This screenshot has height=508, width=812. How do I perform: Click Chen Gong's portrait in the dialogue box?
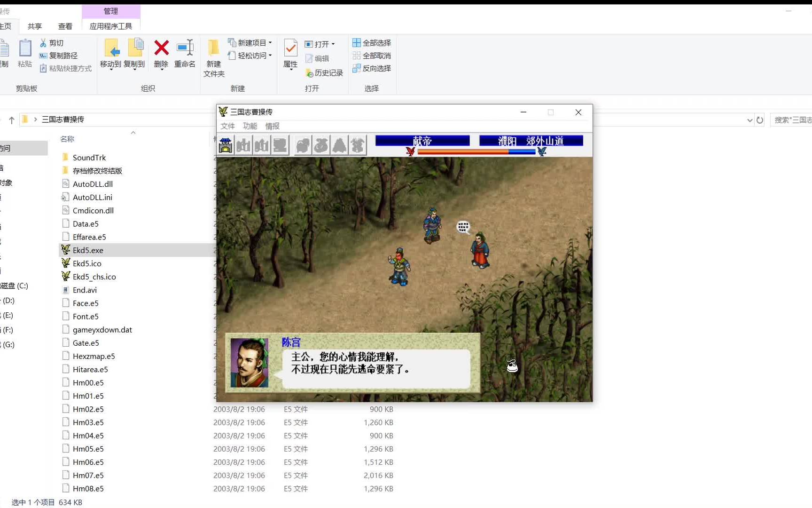(250, 363)
